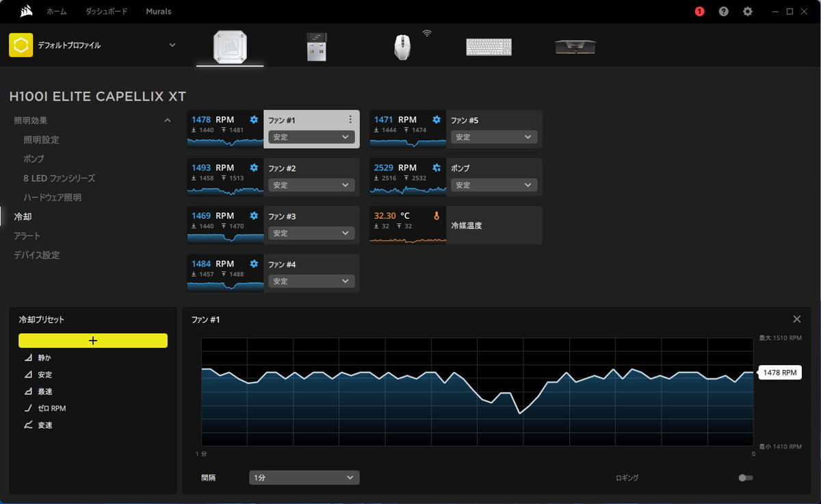Add a new cooling preset
Screen dimensions: 821x504
(93, 341)
